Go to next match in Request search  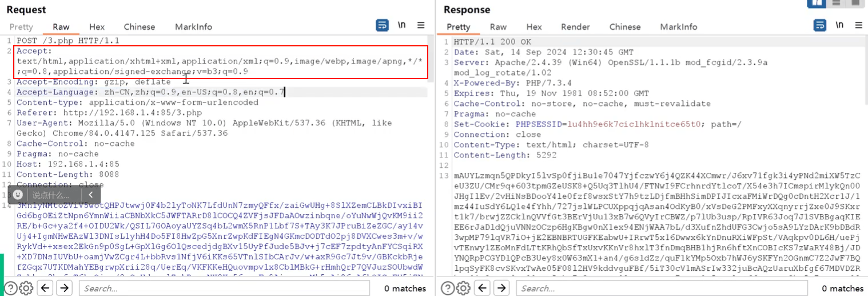pos(63,288)
